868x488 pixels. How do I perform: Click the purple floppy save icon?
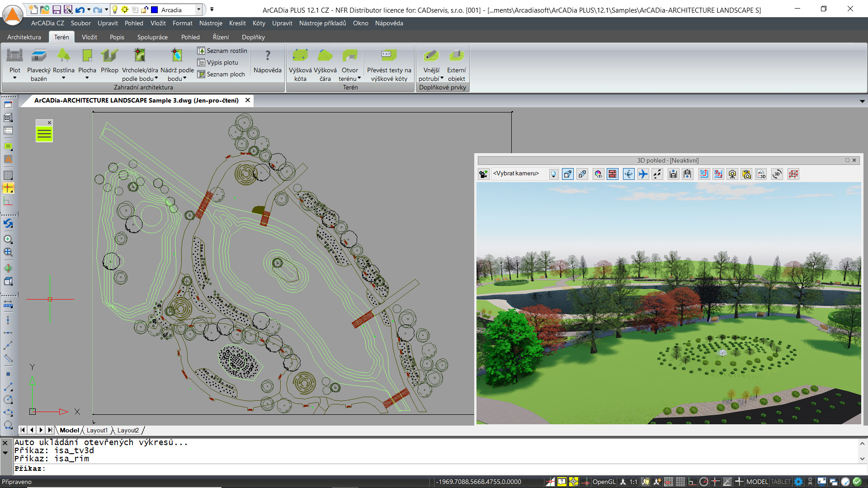click(57, 9)
